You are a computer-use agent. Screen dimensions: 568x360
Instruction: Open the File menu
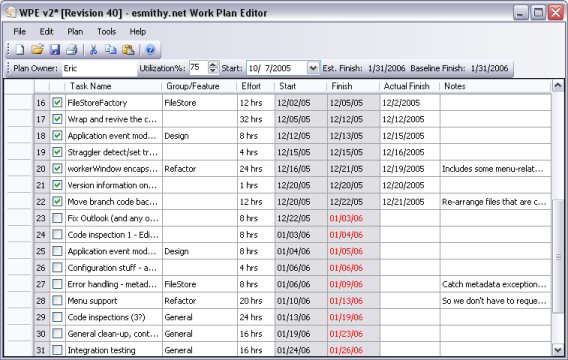point(20,32)
